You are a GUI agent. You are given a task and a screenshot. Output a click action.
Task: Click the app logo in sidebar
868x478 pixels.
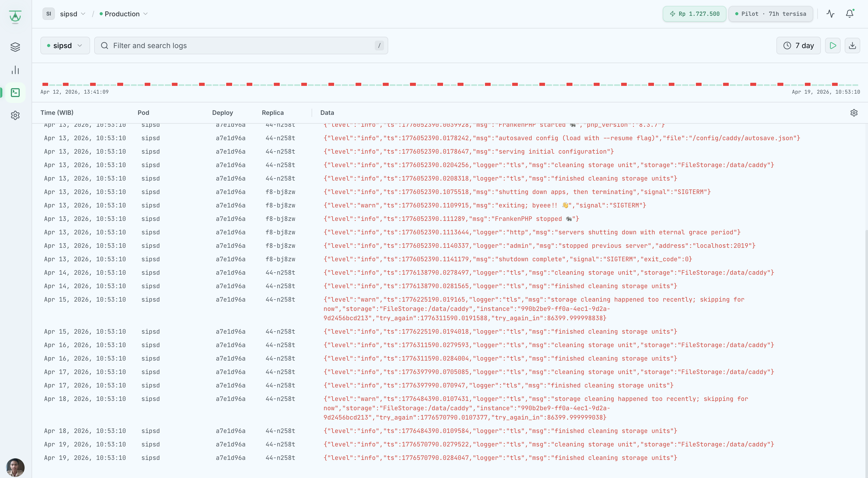(x=15, y=17)
